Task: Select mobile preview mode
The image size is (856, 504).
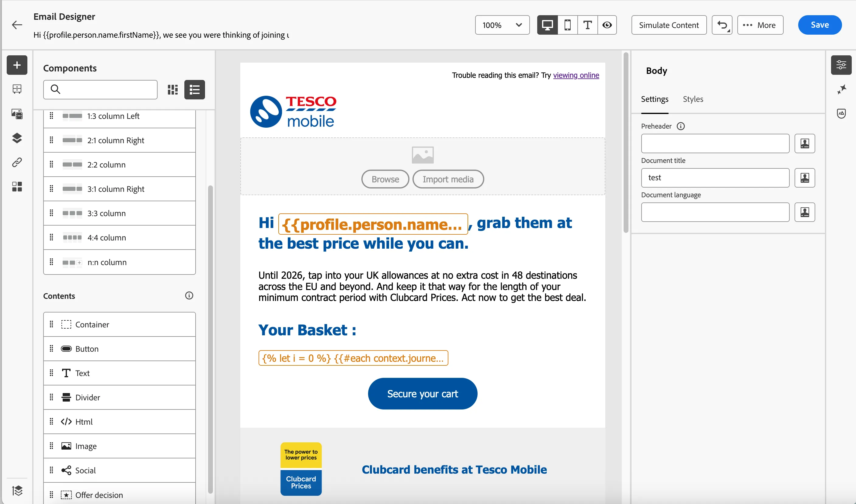Action: click(567, 25)
